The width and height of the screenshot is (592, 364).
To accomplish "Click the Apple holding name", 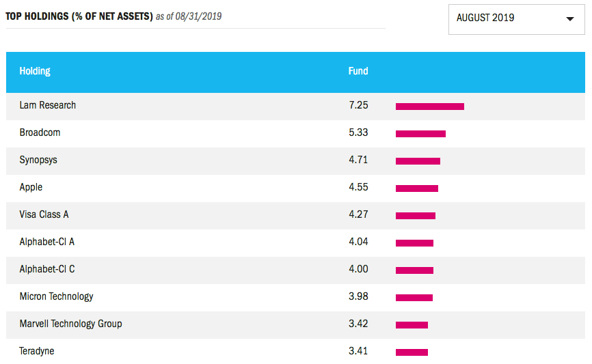I will 31,188.
